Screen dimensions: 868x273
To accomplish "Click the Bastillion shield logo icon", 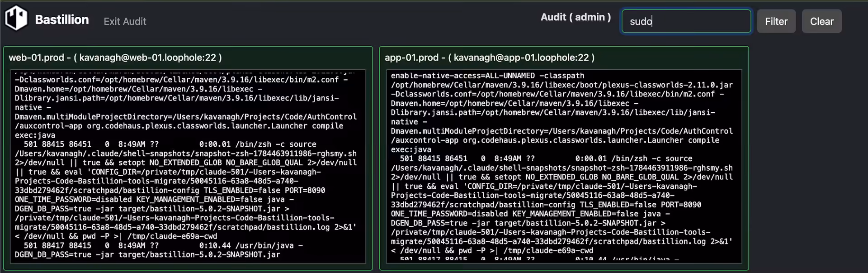I will coord(16,18).
